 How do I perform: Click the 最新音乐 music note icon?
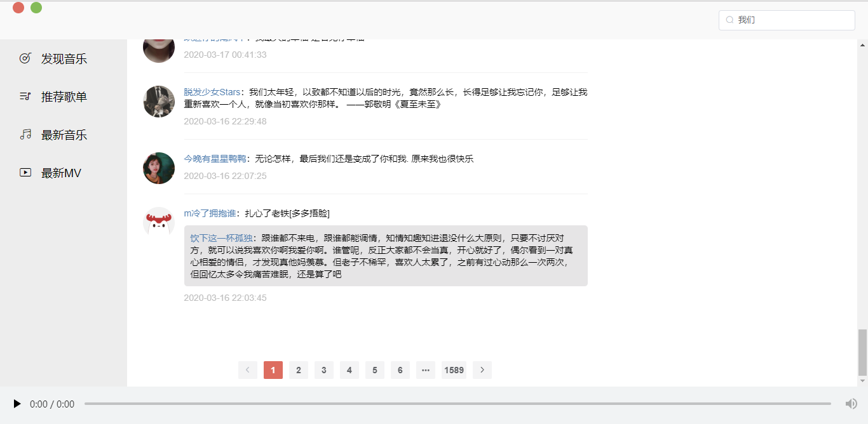25,135
